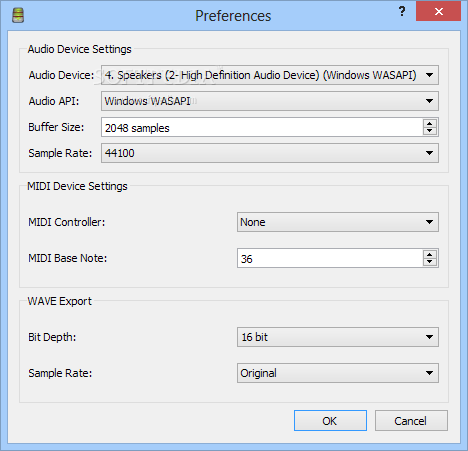Viewport: 468px width, 451px height.
Task: Open the Bit Depth dropdown
Action: click(x=338, y=337)
